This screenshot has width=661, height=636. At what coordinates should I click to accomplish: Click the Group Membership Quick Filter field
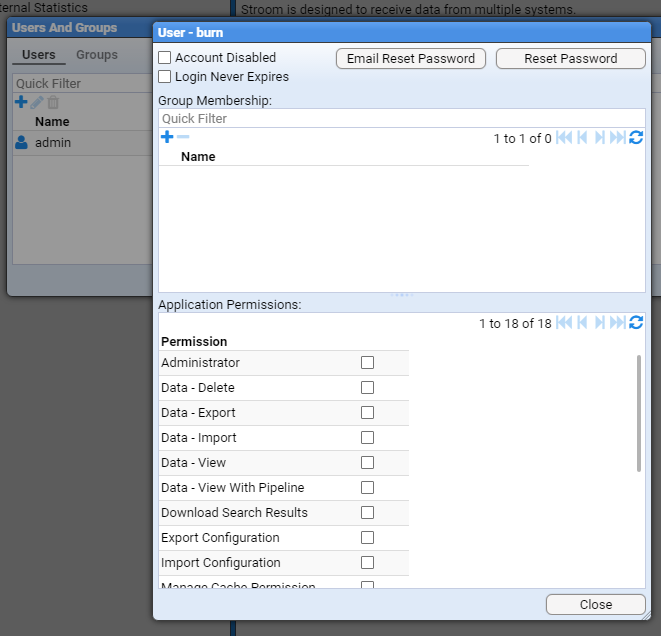tap(400, 119)
